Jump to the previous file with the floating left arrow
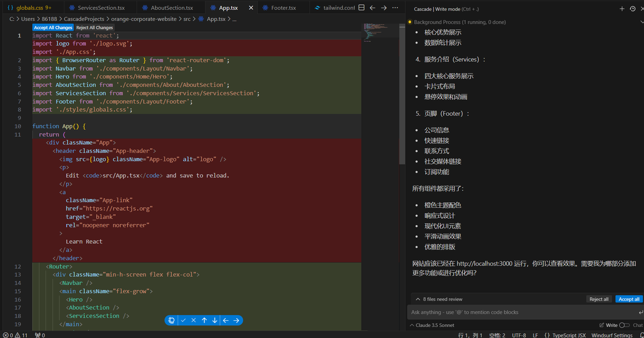This screenshot has height=338, width=644. tap(226, 320)
